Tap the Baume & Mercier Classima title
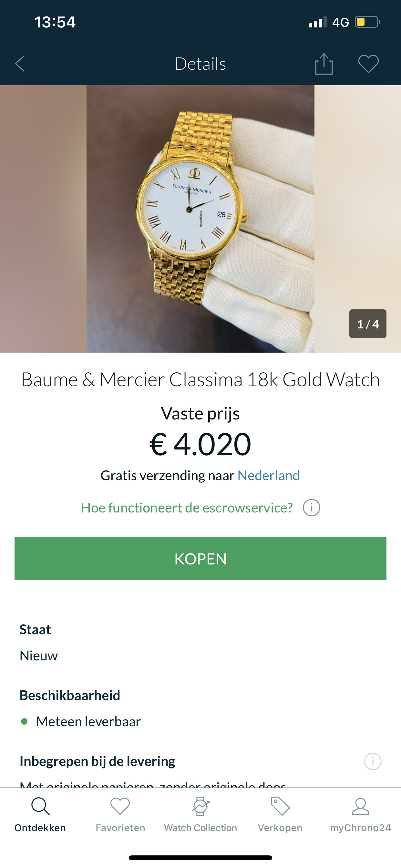Screen dimensions: 401x868 coord(200,379)
